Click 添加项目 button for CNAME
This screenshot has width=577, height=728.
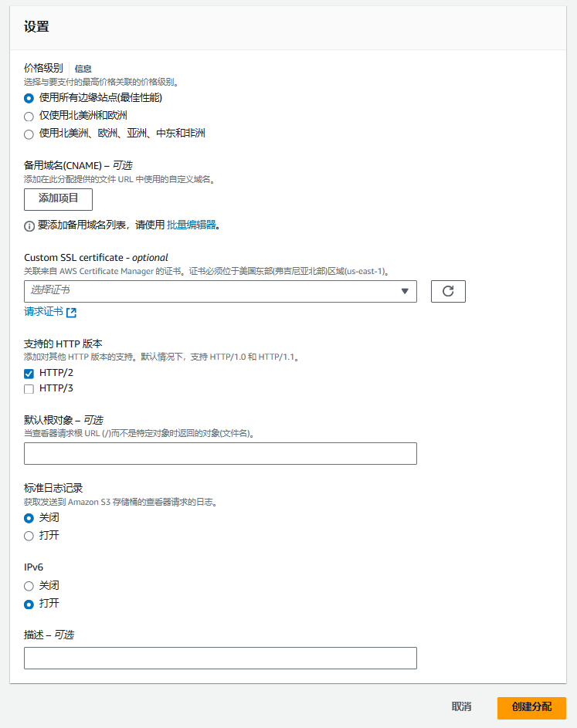(58, 199)
